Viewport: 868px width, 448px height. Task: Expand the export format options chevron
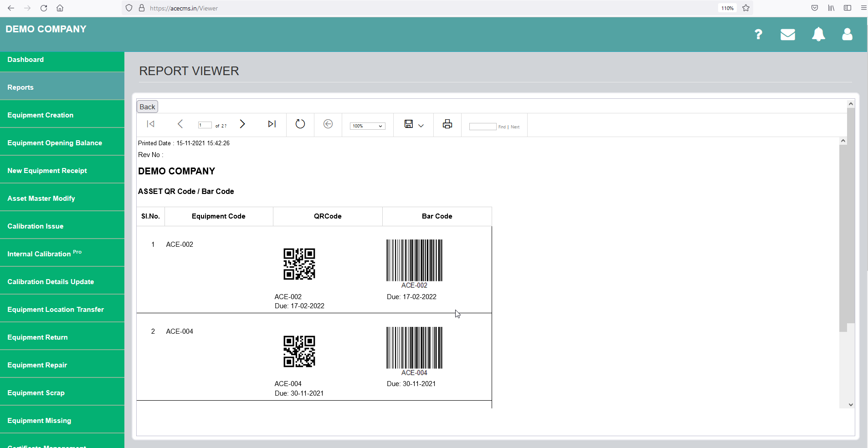coord(421,125)
